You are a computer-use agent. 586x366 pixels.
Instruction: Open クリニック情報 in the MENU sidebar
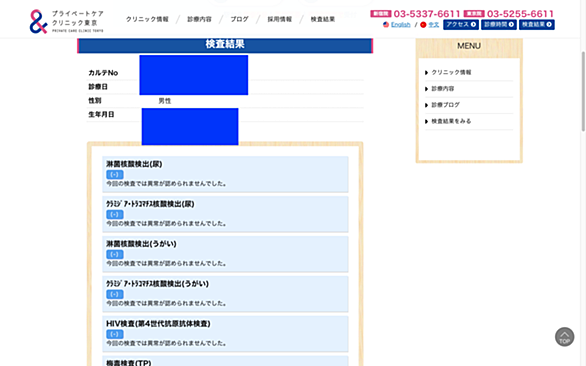(x=451, y=72)
